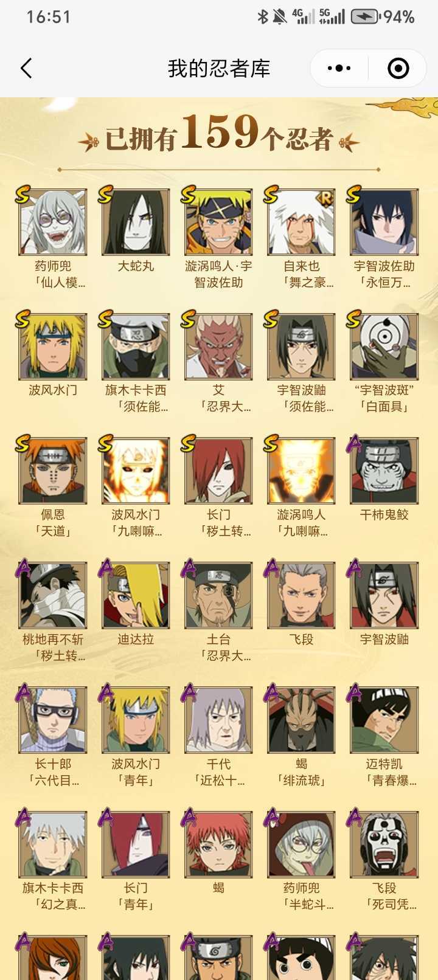Screen dimensions: 438x980
Task: Select the 大蛇丸 ninja avatar
Action: (x=136, y=222)
